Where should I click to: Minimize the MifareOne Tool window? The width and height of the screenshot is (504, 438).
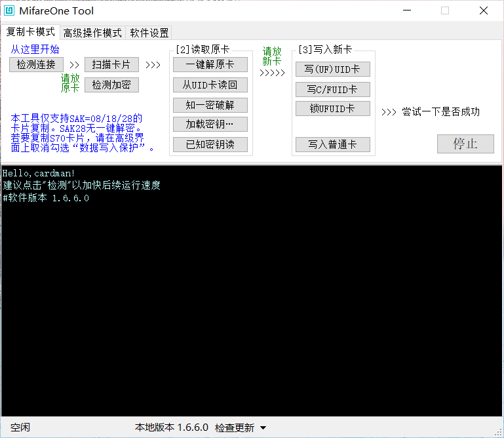click(x=407, y=10)
